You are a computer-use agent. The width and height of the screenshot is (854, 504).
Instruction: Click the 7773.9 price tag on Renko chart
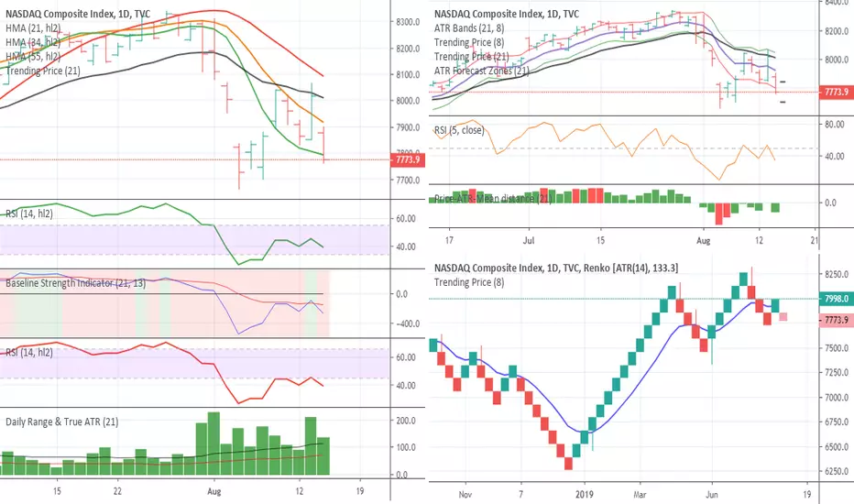click(836, 320)
